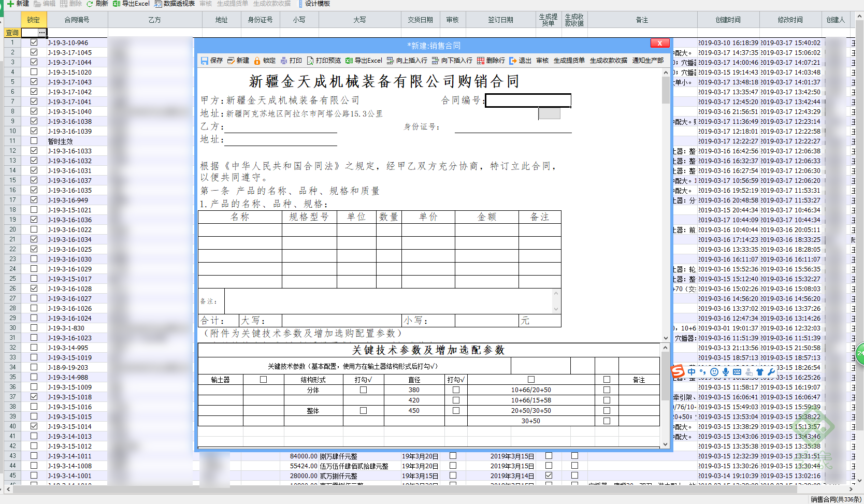Click the printer 打印 icon in the dialog
This screenshot has height=504, width=864.
[x=284, y=61]
